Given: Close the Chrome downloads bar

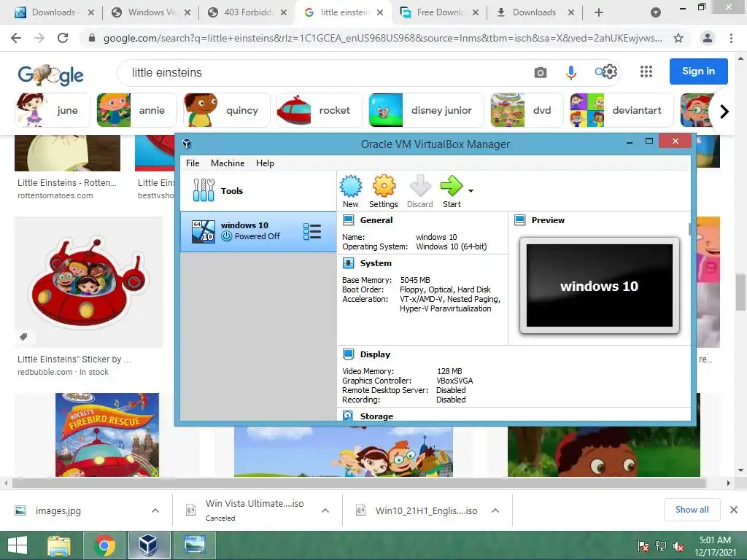Looking at the screenshot, I should tap(734, 510).
